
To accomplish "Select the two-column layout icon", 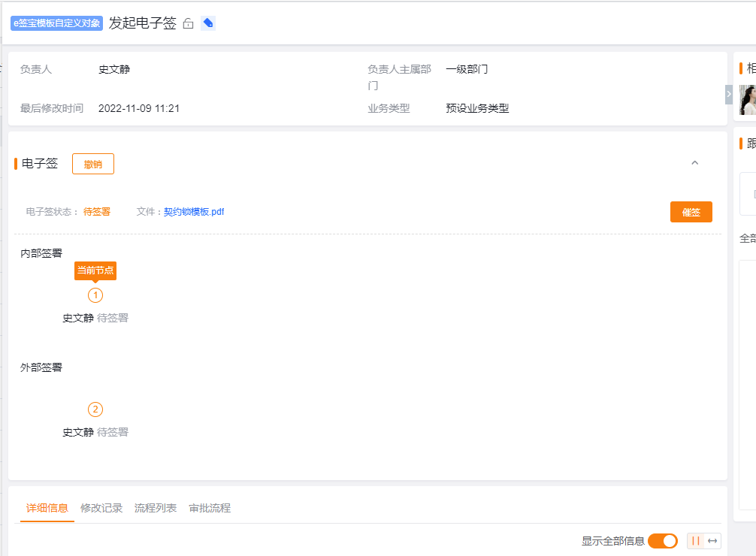I will (x=695, y=541).
